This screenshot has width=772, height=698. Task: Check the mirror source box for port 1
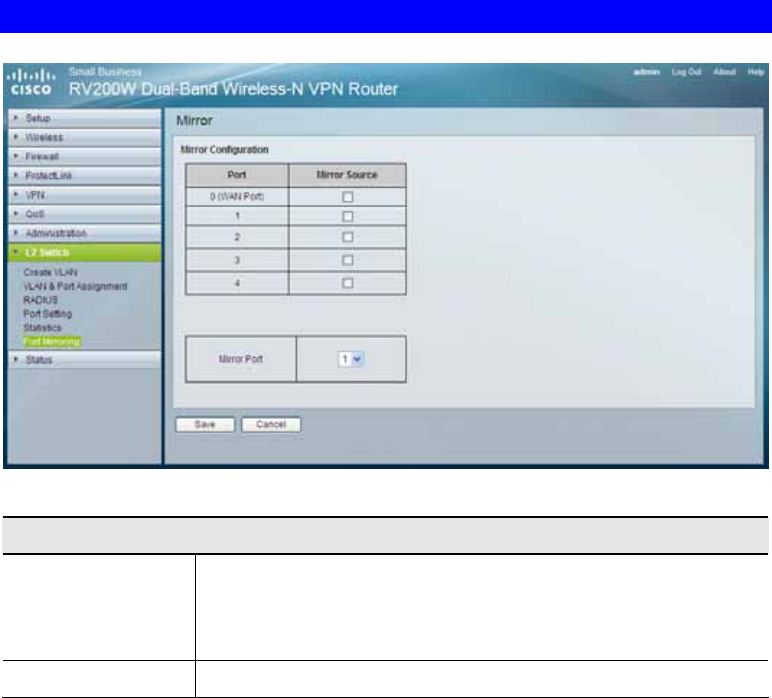point(348,216)
